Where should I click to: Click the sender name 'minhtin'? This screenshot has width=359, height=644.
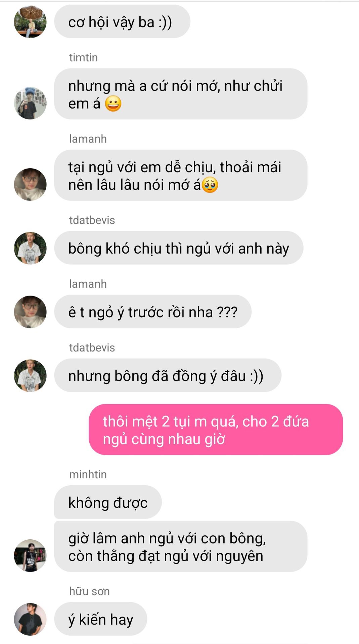pyautogui.click(x=88, y=474)
